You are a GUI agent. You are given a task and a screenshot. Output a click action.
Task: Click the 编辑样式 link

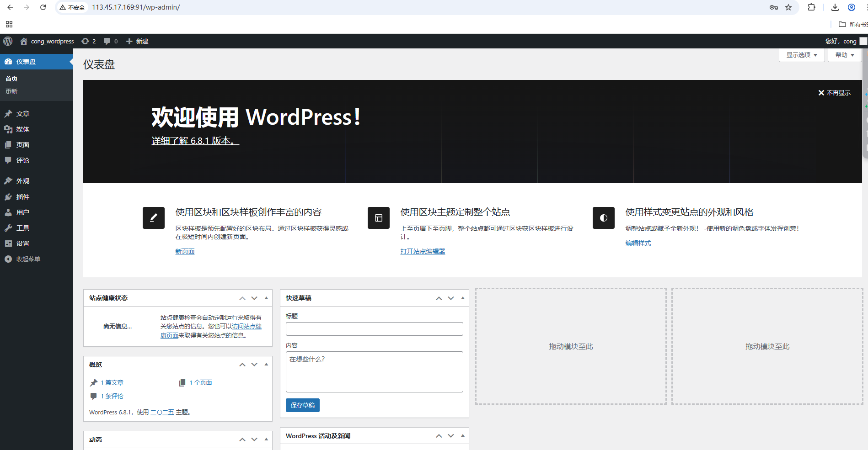tap(638, 243)
